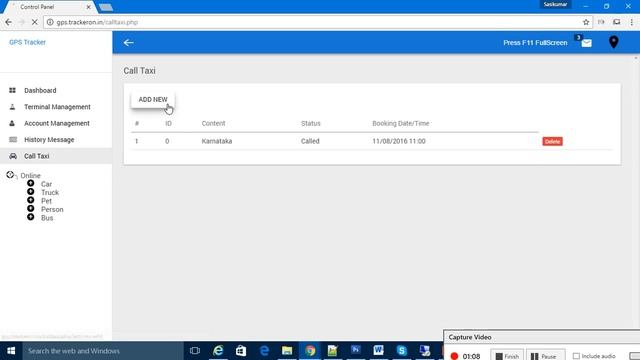
Task: Open Task View on the taskbar
Action: pyautogui.click(x=195, y=351)
